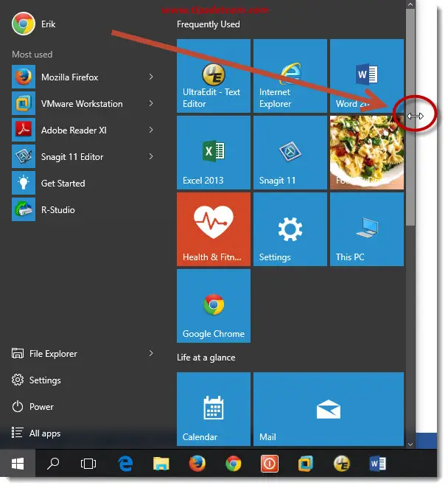448x488 pixels.
Task: Open Snagit 11 Editor from list
Action: tap(84, 156)
